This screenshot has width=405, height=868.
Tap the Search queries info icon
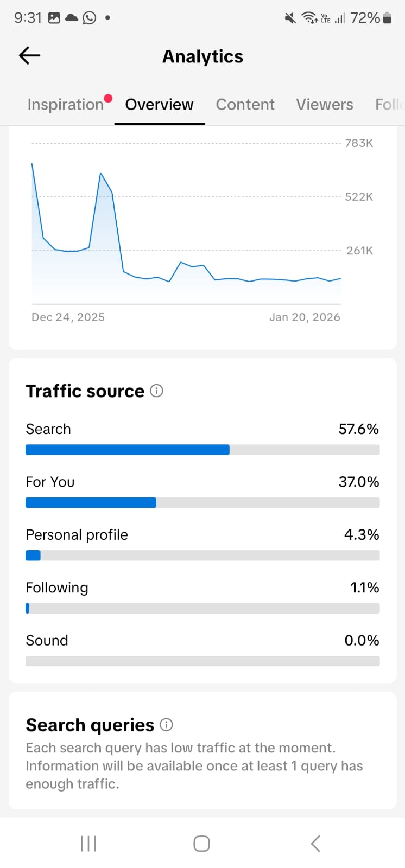tap(167, 725)
